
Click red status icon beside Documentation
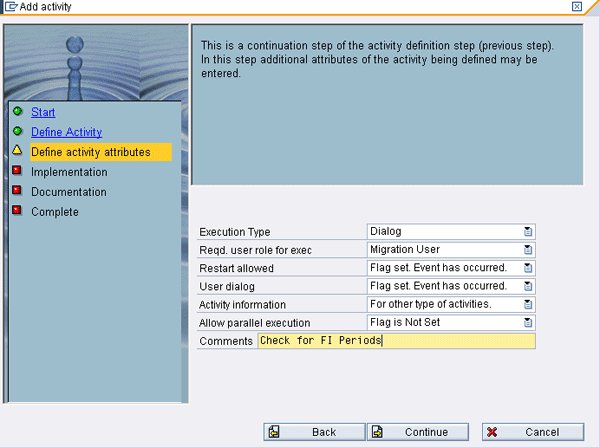[17, 190]
